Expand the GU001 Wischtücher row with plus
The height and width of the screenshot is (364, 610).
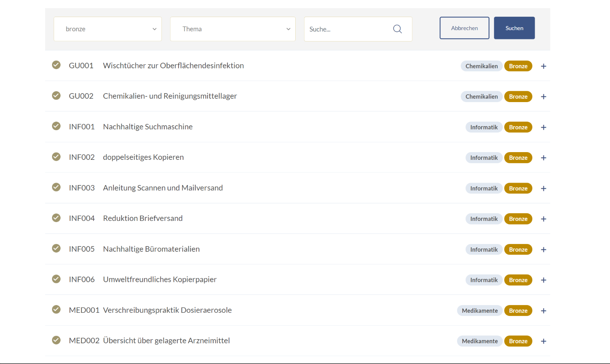point(543,66)
